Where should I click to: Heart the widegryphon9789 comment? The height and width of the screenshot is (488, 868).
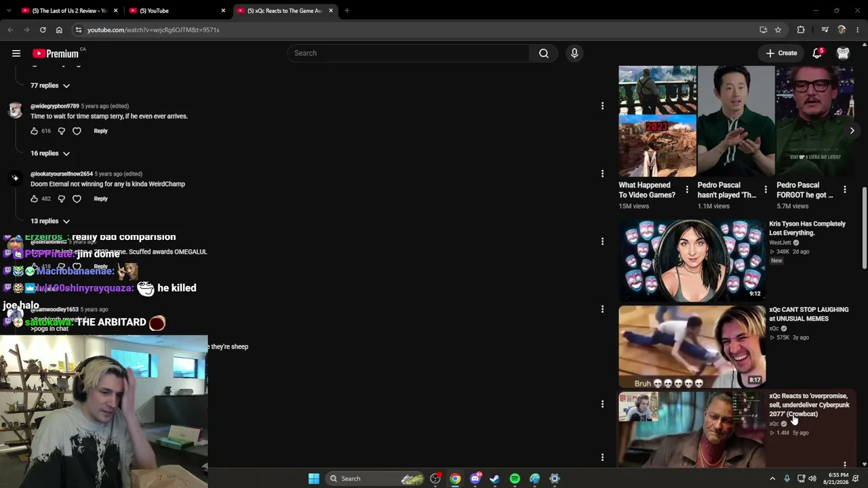tap(77, 131)
